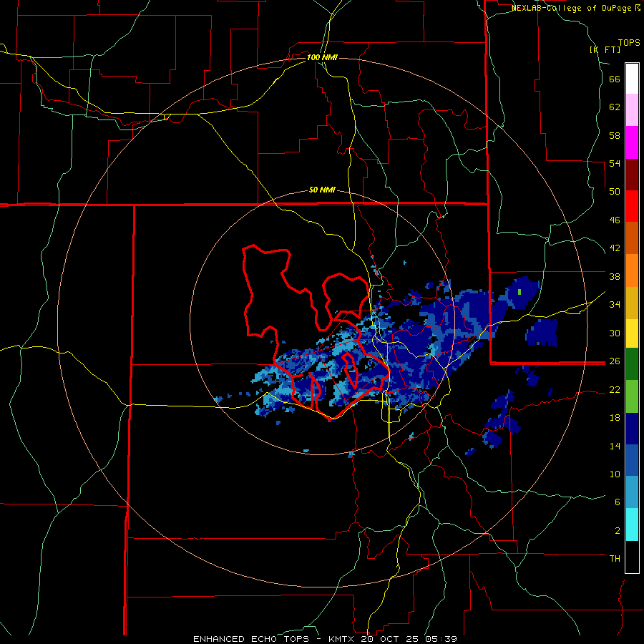The height and width of the screenshot is (644, 644).
Task: Click the 100 NMI range ring label
Action: [322, 57]
